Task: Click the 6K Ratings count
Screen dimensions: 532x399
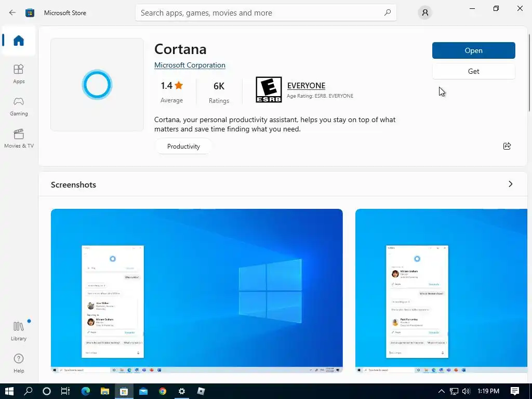Action: [219, 92]
